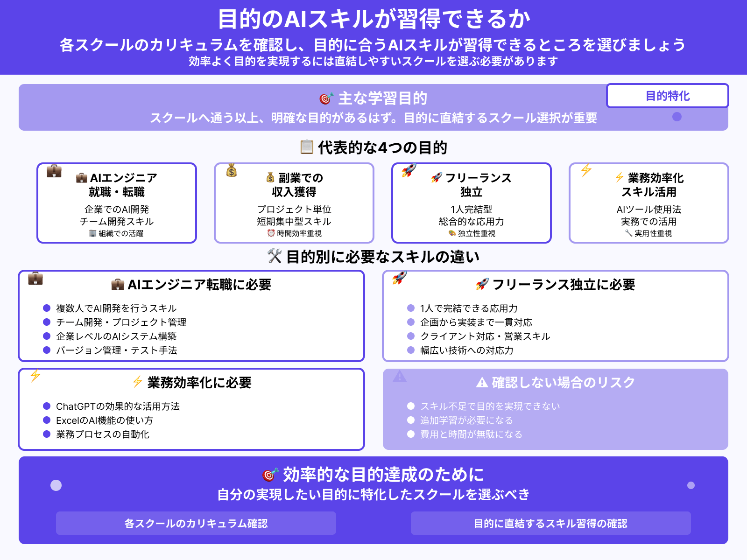Image resolution: width=747 pixels, height=560 pixels.
Task: Click the text 企業レベルのAIシステム構築
Action: pos(116,336)
